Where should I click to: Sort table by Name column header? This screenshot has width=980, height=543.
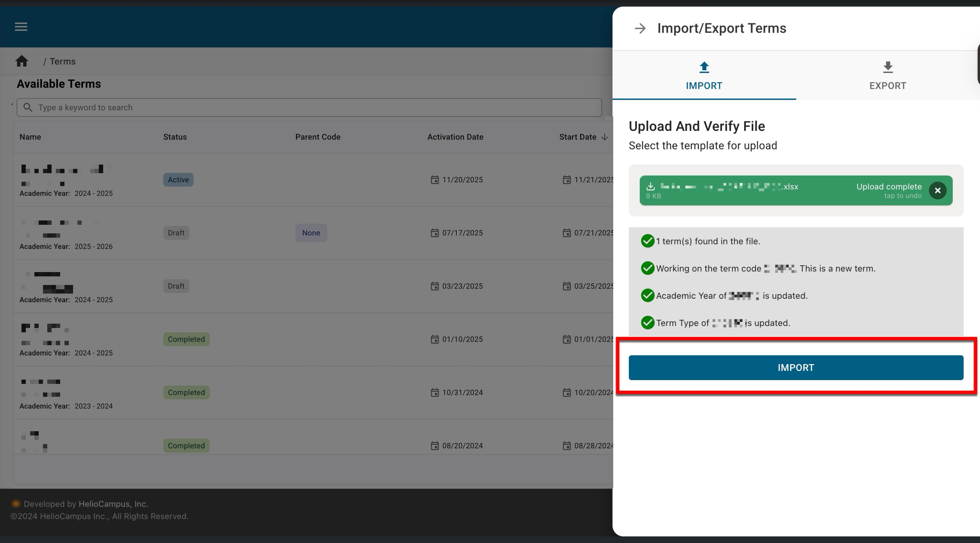pos(30,137)
